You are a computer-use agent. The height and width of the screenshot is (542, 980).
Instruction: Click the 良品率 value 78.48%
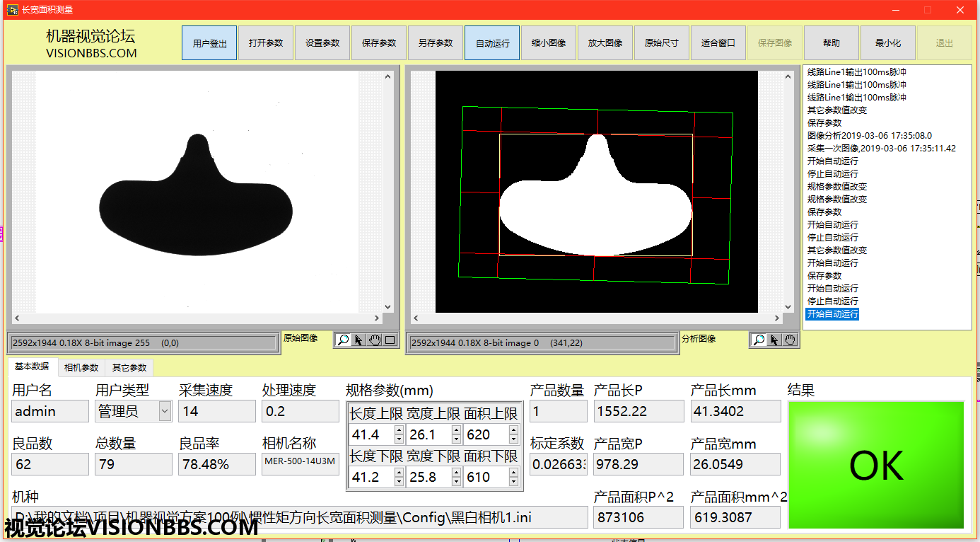pyautogui.click(x=217, y=464)
